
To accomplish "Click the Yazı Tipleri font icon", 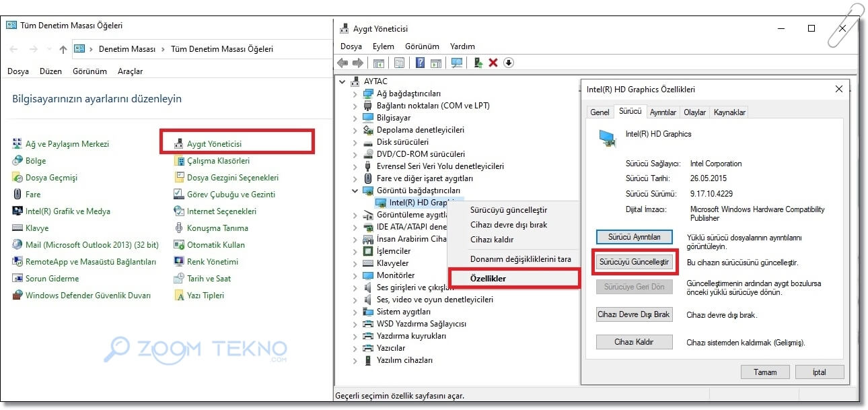I will click(x=179, y=296).
